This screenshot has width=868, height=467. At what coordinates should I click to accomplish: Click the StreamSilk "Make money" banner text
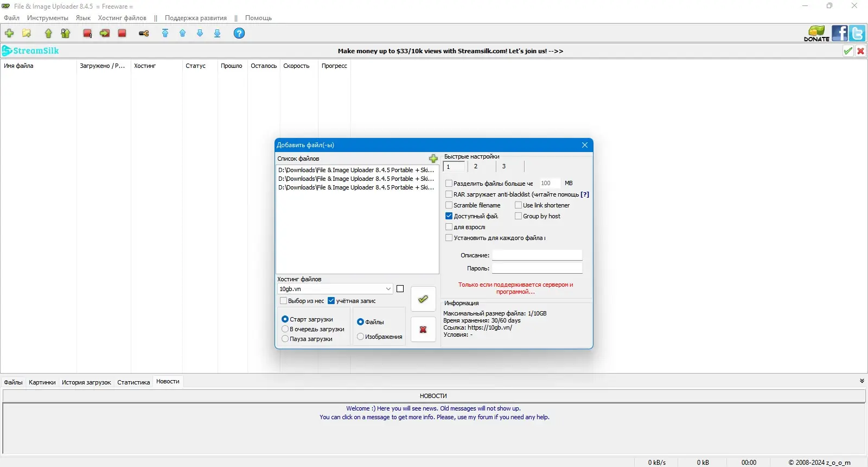click(x=450, y=51)
